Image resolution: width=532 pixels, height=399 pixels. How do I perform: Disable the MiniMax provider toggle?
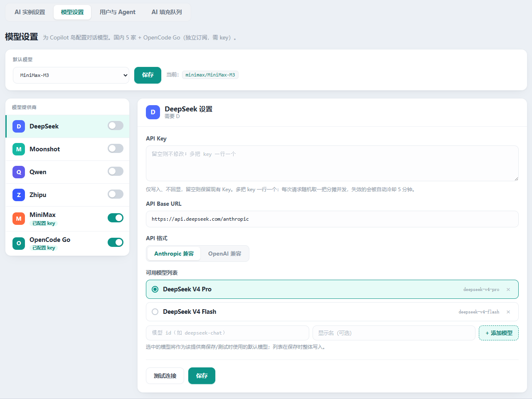116,218
